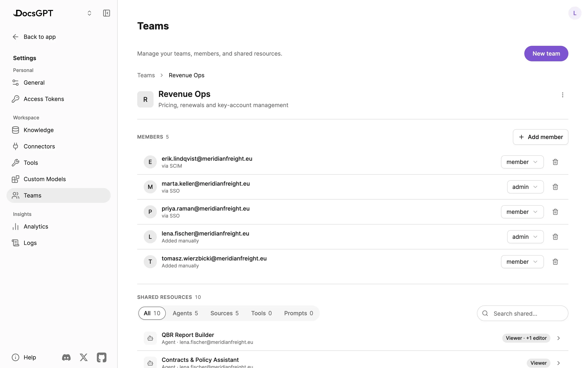Image resolution: width=588 pixels, height=368 pixels.
Task: Select the All 10 resources tab
Action: point(152,313)
